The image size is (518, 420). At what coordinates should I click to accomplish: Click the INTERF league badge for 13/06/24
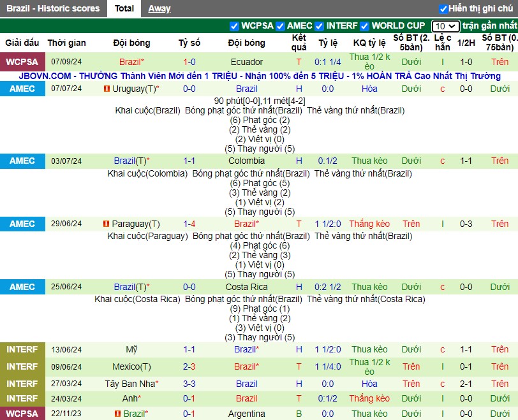click(x=22, y=349)
